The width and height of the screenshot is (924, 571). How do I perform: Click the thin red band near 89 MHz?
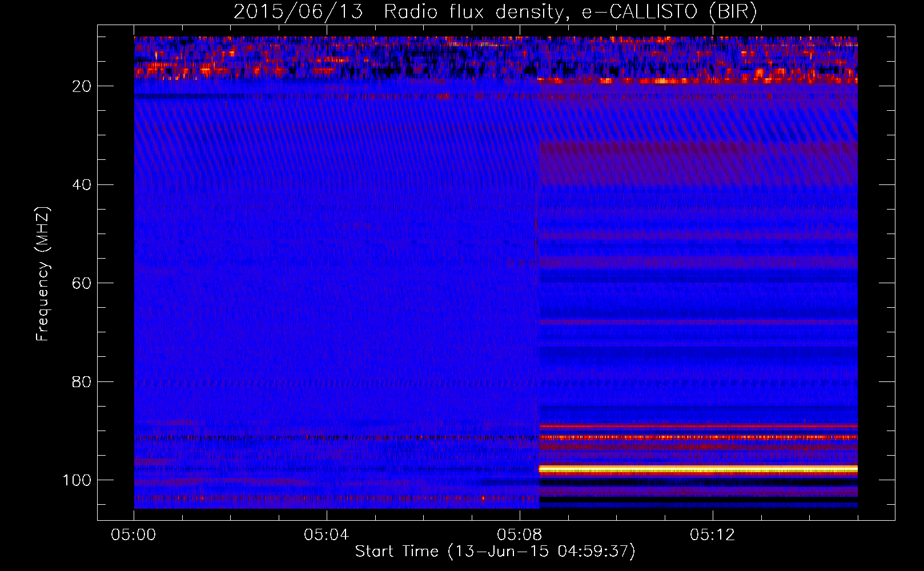698,426
